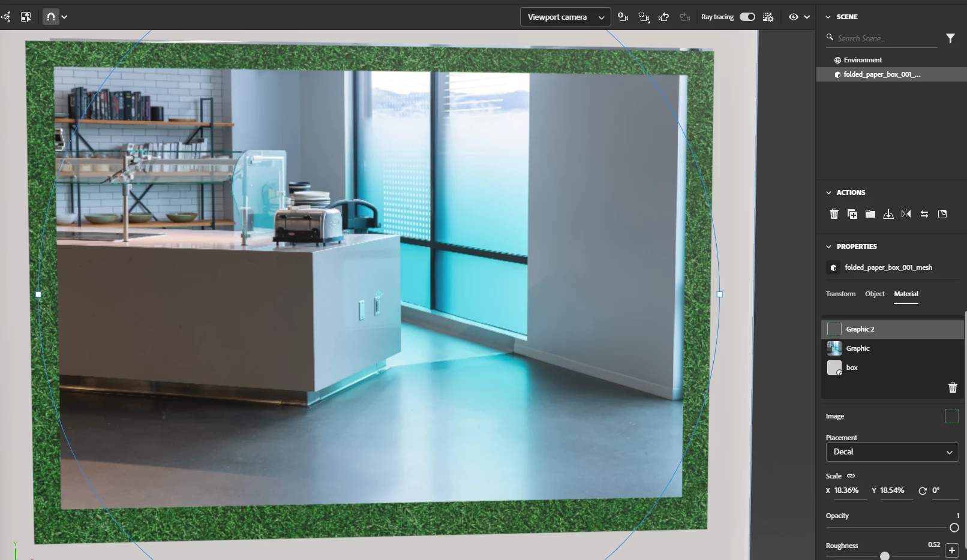Click the frame selection icon
967x560 pixels.
click(644, 17)
